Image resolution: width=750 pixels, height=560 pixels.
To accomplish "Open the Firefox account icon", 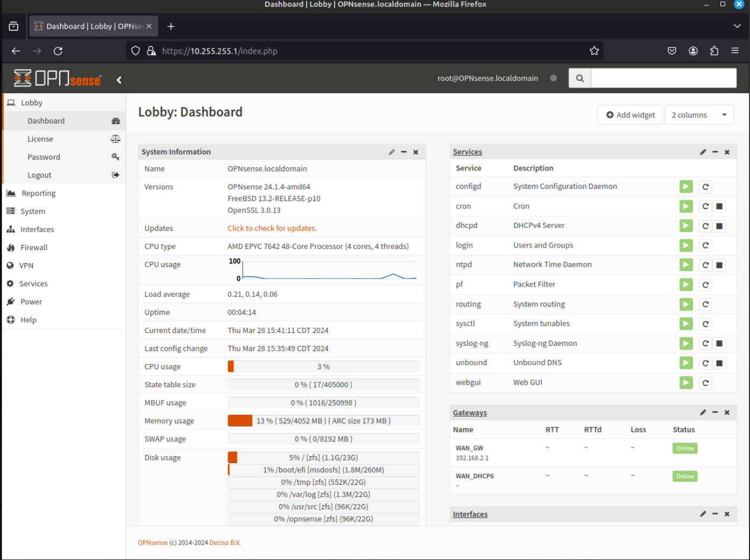I will coord(693,51).
